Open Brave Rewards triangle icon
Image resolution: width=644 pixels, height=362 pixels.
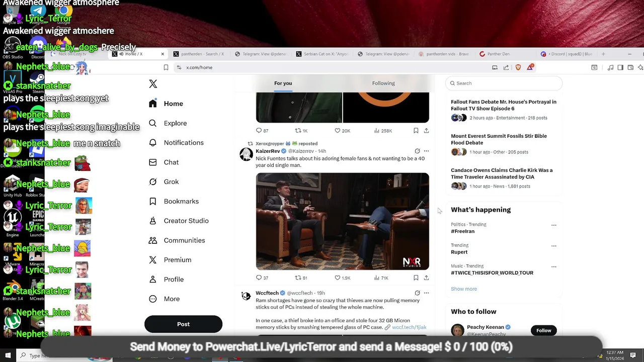530,67
